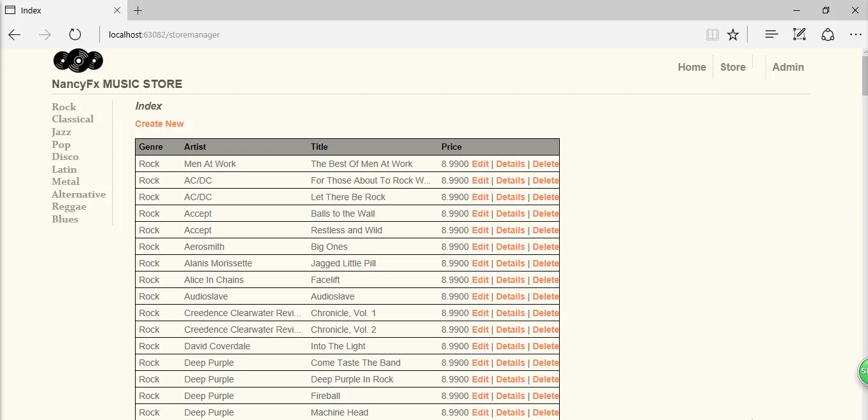868x420 pixels.
Task: Open a new tab with plus button
Action: pyautogui.click(x=138, y=10)
